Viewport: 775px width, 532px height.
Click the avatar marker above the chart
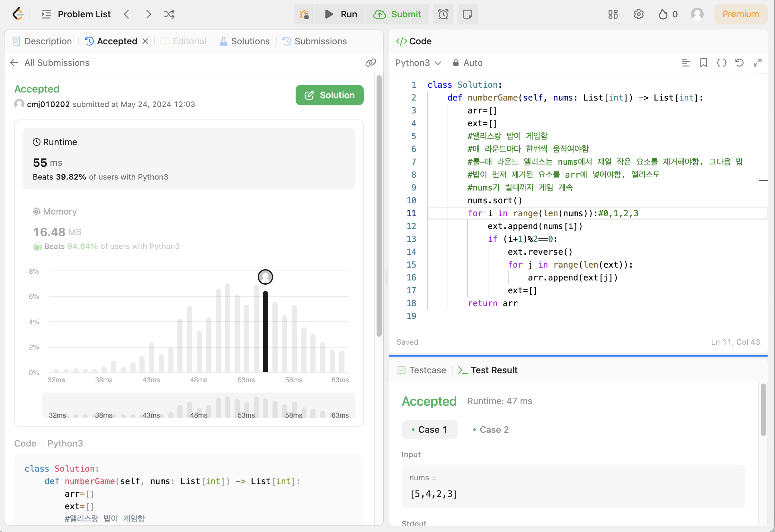point(265,277)
